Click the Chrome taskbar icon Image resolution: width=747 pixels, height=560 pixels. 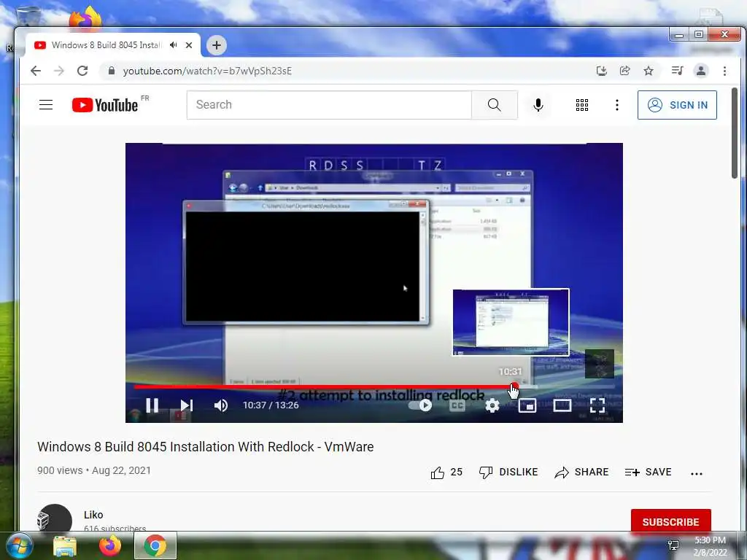[x=155, y=545]
